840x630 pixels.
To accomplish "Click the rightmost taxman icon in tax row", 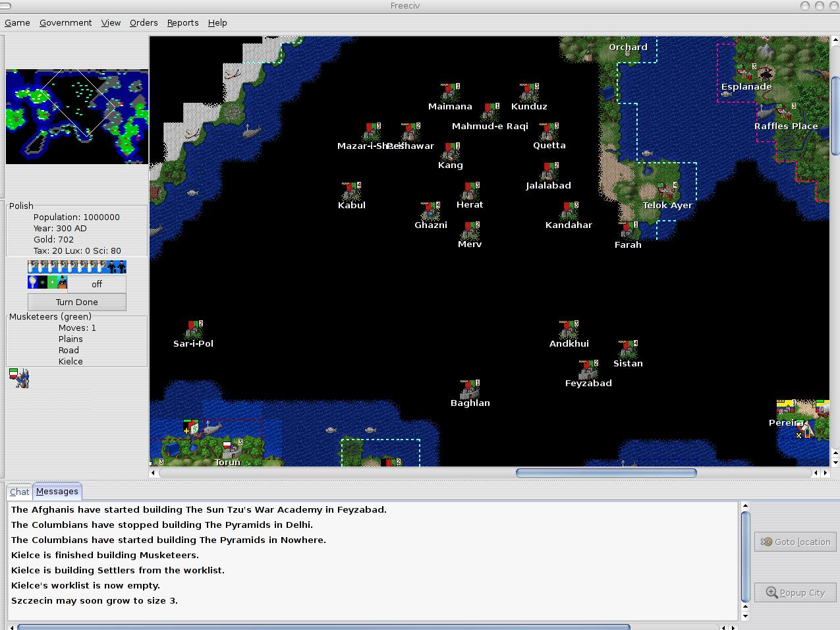I will 121,267.
